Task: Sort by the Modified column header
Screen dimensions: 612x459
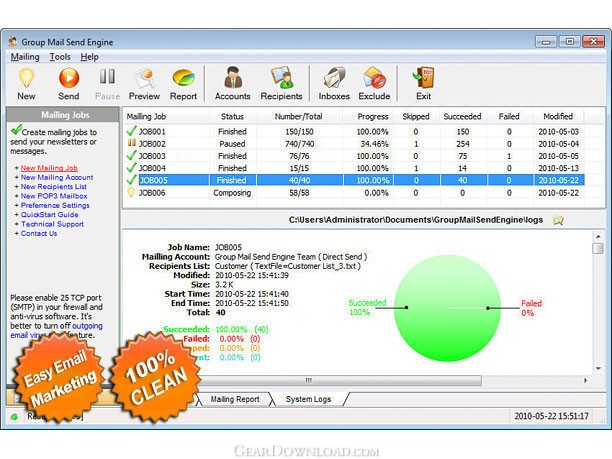Action: pyautogui.click(x=558, y=116)
